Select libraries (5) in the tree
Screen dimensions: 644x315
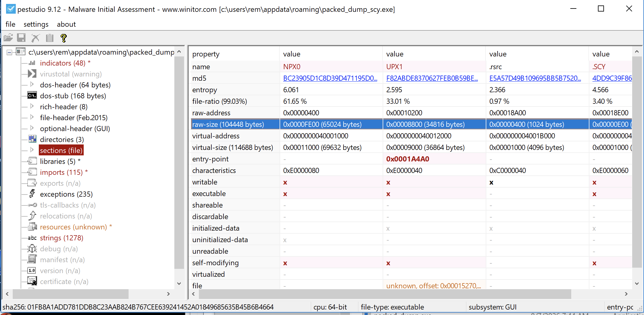point(58,161)
